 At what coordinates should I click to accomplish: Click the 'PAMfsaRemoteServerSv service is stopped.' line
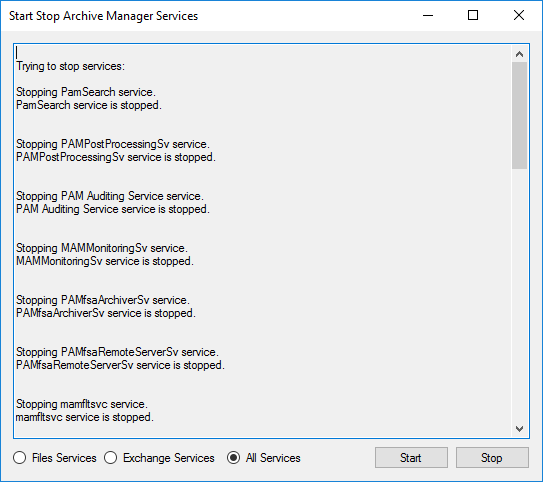tap(120, 365)
